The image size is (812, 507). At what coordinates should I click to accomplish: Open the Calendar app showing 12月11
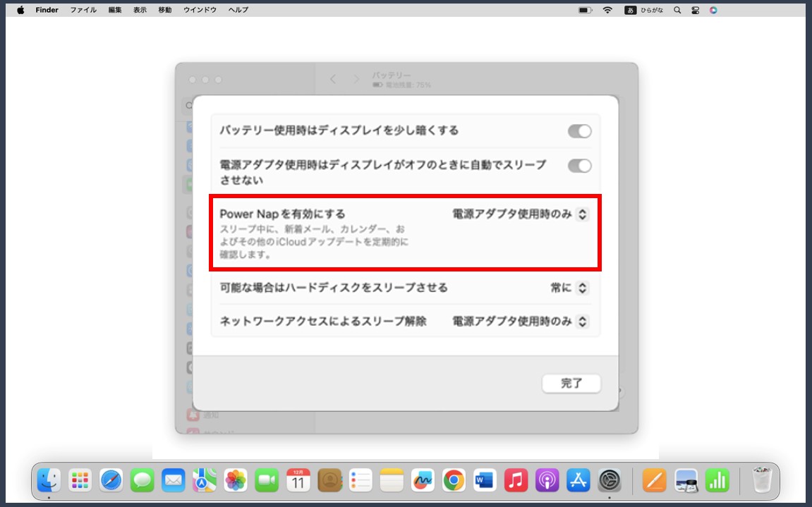(298, 481)
